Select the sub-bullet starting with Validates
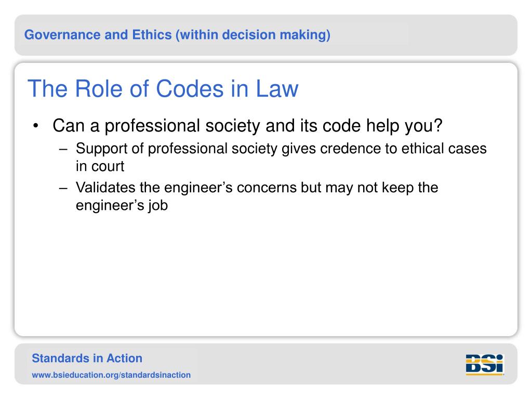The image size is (532, 399). [x=257, y=196]
